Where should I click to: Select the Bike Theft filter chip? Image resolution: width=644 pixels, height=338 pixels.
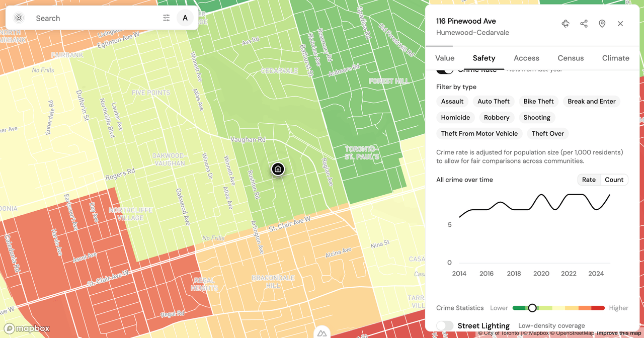(538, 102)
